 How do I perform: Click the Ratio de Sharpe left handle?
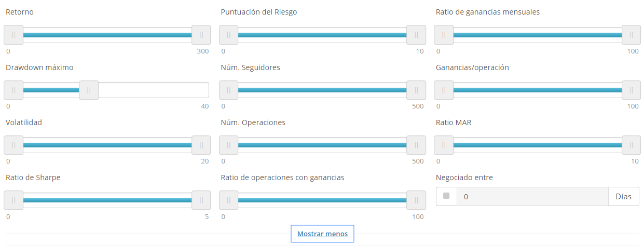pyautogui.click(x=13, y=200)
